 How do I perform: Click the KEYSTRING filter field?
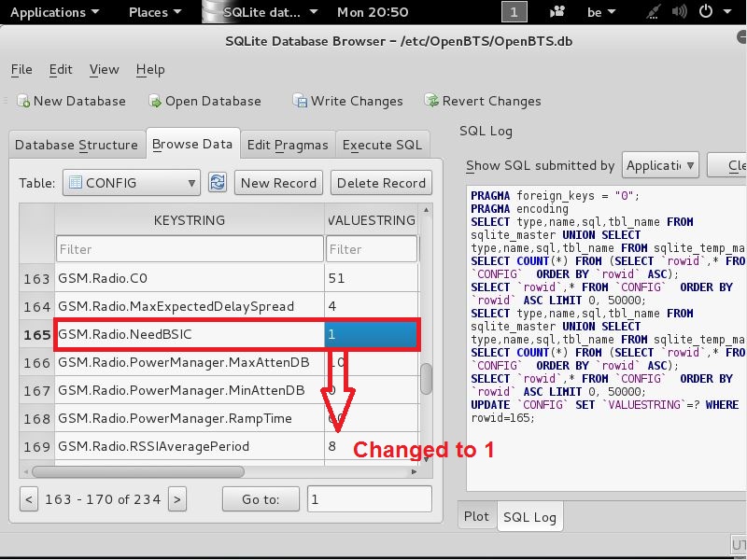pyautogui.click(x=190, y=249)
